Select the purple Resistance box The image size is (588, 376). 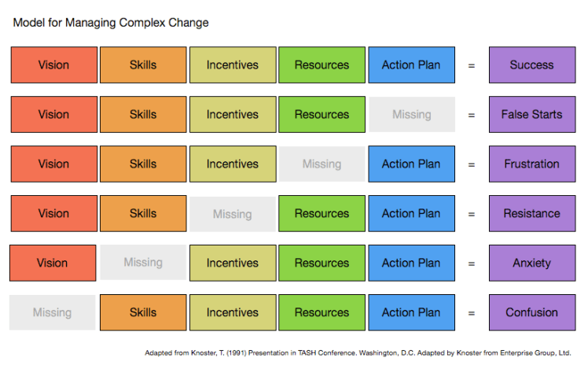tap(531, 213)
